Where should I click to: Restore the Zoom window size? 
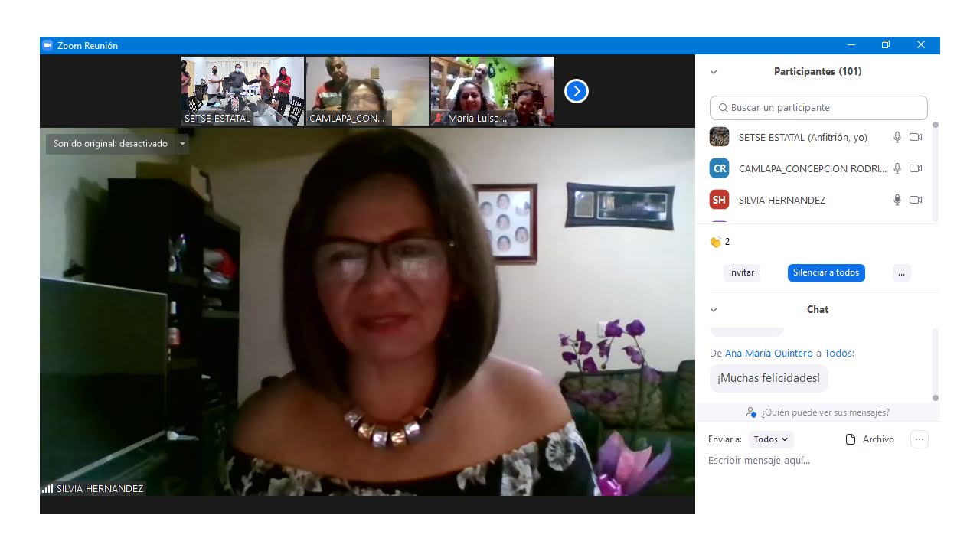pyautogui.click(x=885, y=45)
